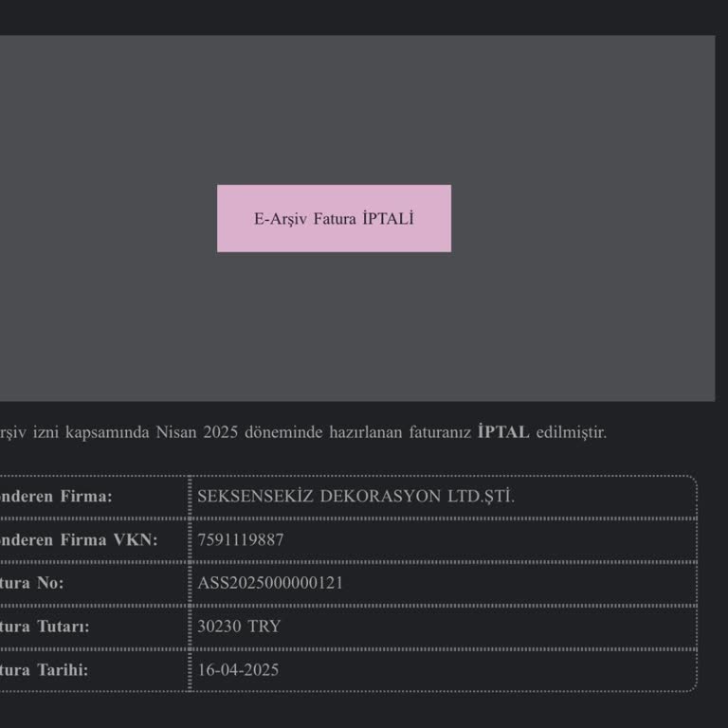Select the VKN number 7591119887
This screenshot has height=728, width=728.
pos(241,539)
